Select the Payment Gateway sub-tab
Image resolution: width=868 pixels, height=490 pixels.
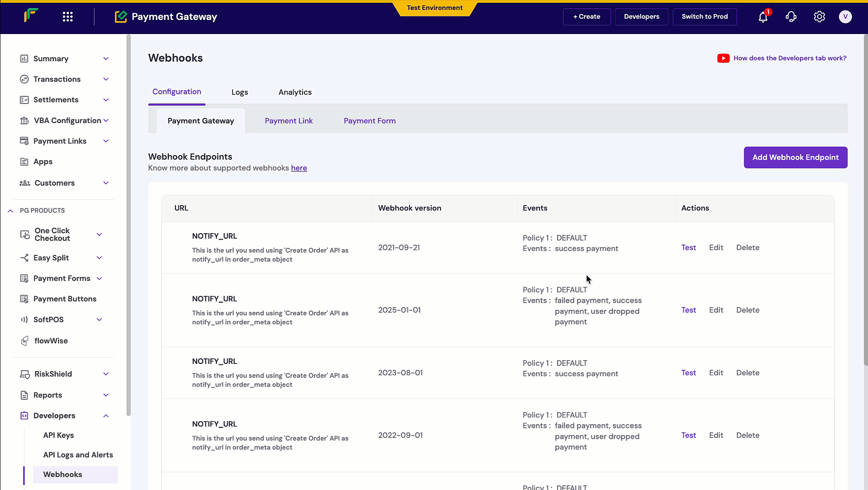[201, 121]
